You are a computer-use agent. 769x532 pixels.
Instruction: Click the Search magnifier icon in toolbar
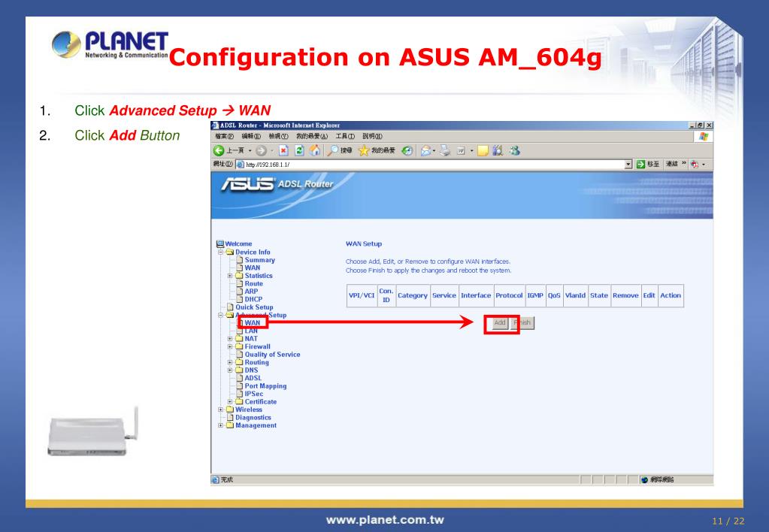(333, 150)
